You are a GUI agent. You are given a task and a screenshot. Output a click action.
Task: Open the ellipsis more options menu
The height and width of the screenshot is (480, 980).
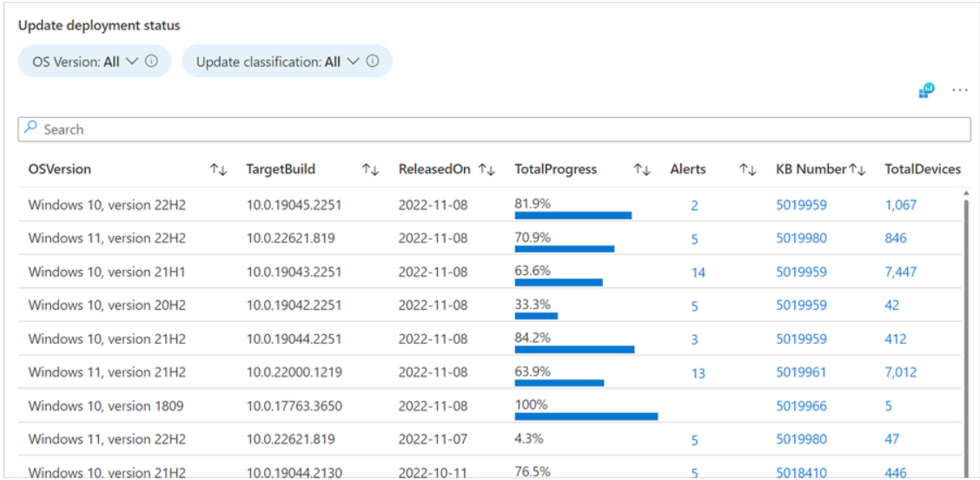[960, 90]
